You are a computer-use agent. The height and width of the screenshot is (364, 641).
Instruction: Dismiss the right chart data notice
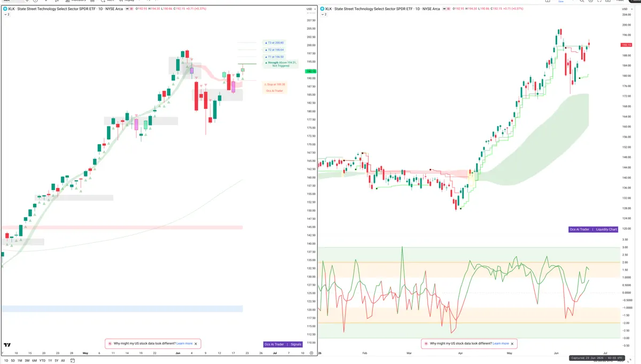[x=512, y=344]
